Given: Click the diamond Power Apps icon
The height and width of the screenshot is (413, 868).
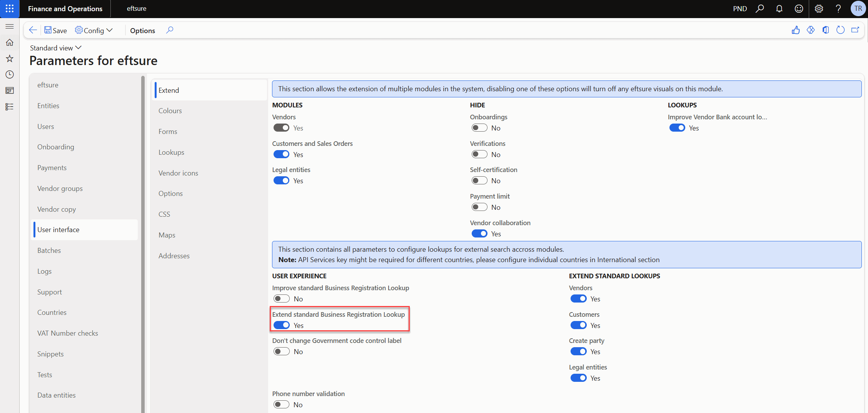Looking at the screenshot, I should click(811, 30).
